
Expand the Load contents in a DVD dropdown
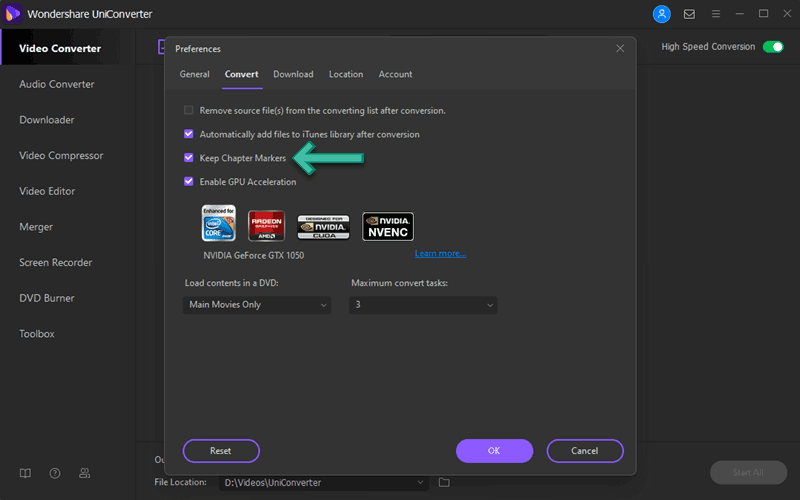[257, 305]
